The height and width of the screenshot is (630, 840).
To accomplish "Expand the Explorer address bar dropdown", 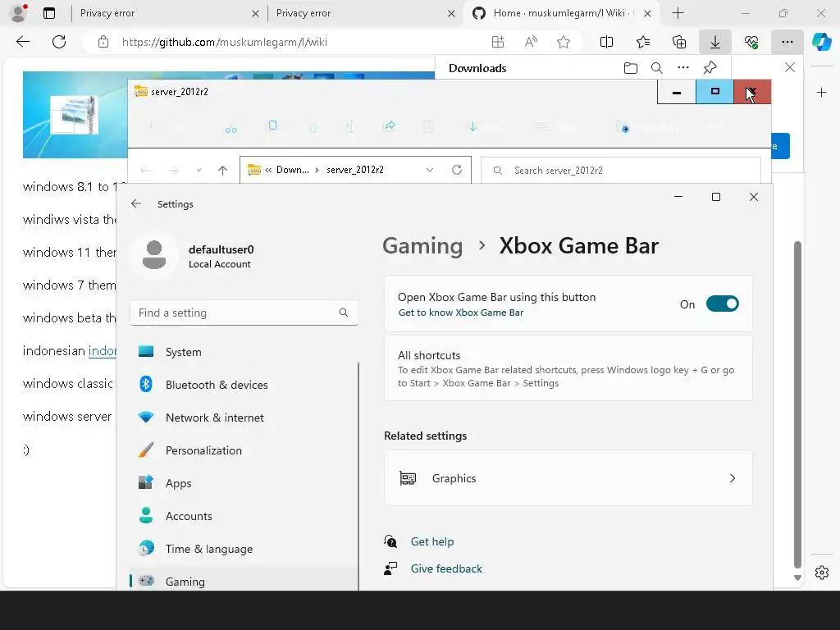I will click(430, 170).
